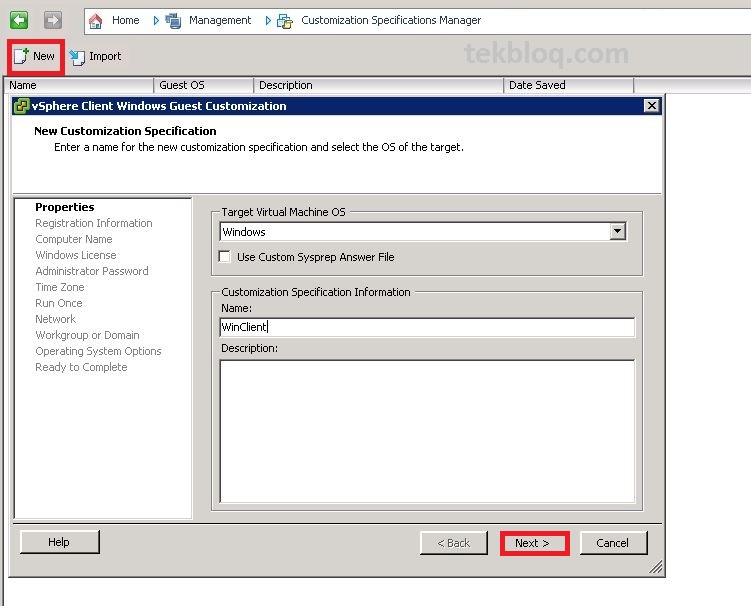Screen dimensions: 751x606
Task: Select Windows License step
Action: click(x=76, y=255)
